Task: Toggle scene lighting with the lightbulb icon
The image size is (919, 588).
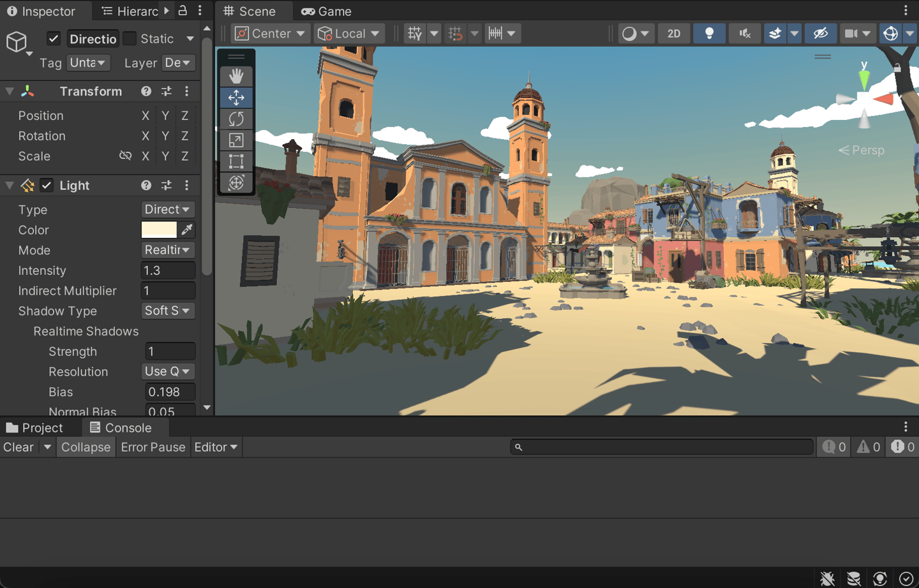Action: [x=709, y=34]
